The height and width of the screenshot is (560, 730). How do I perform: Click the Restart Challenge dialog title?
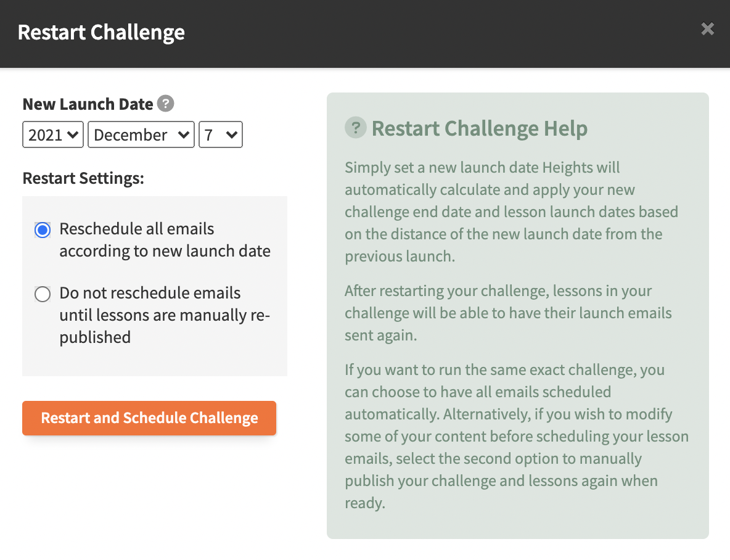[x=101, y=32]
